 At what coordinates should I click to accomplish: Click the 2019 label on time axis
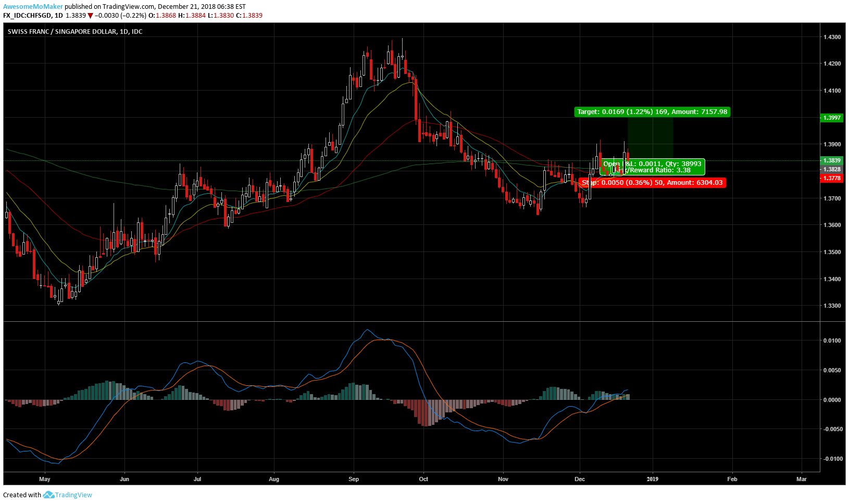(652, 479)
